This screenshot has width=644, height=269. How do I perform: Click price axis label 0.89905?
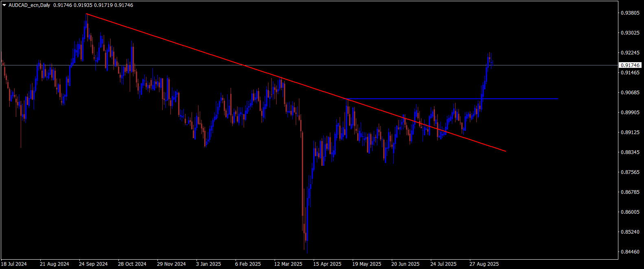630,113
